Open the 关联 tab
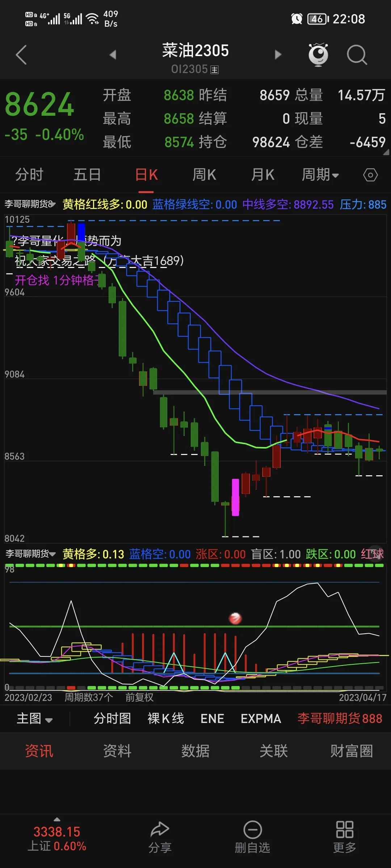Viewport: 391px width, 868px height. click(274, 751)
